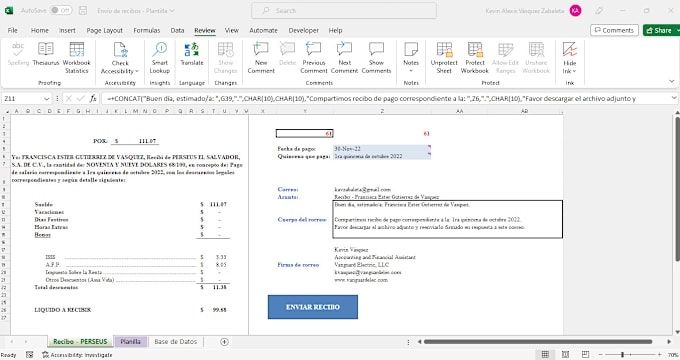The height and width of the screenshot is (360, 680).
Task: Open the Comments pane button
Action: pyautogui.click(x=614, y=30)
